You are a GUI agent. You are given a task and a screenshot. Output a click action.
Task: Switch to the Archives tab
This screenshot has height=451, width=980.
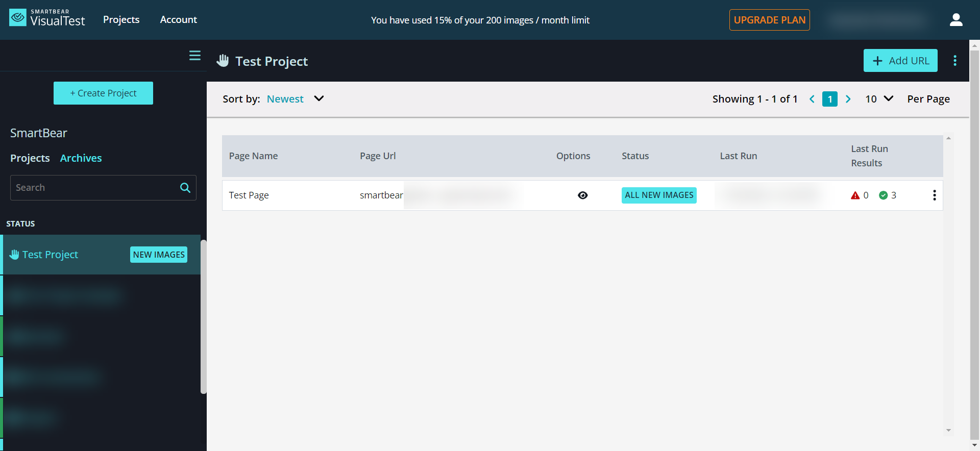[81, 158]
